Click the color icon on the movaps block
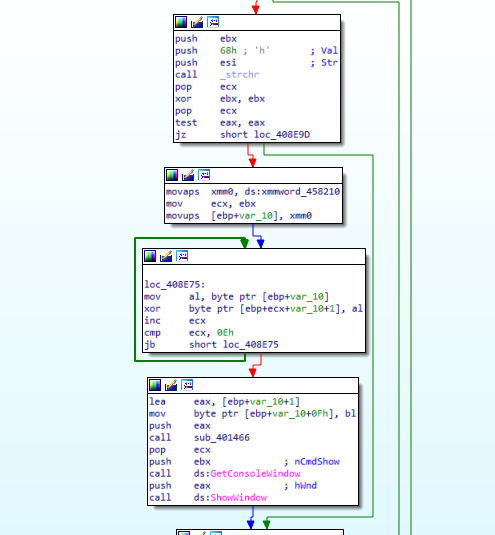This screenshot has width=495, height=535. 172,175
